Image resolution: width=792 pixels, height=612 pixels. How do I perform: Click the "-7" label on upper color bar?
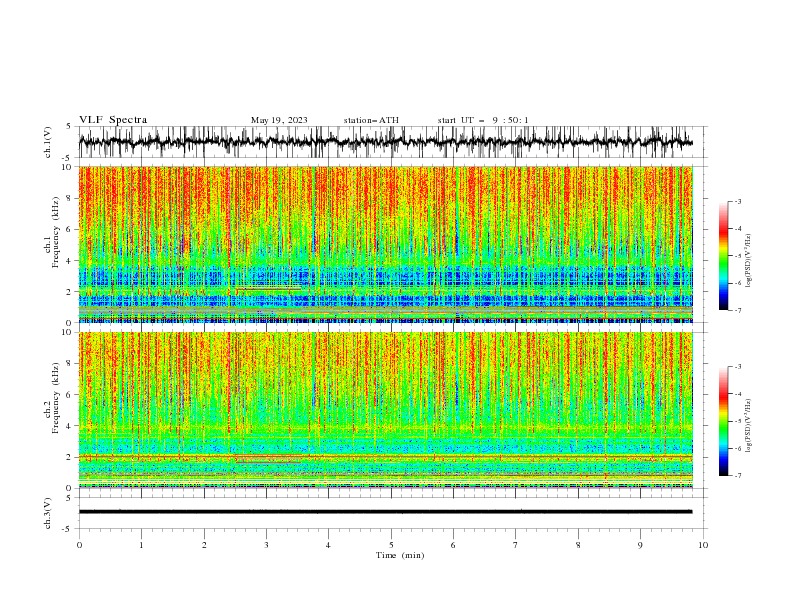click(737, 310)
